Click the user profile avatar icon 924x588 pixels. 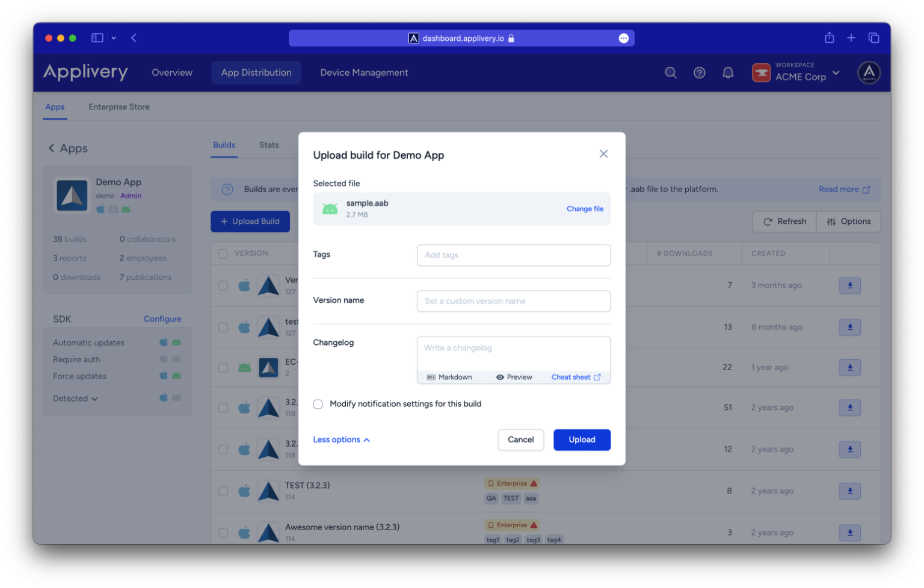tap(869, 73)
